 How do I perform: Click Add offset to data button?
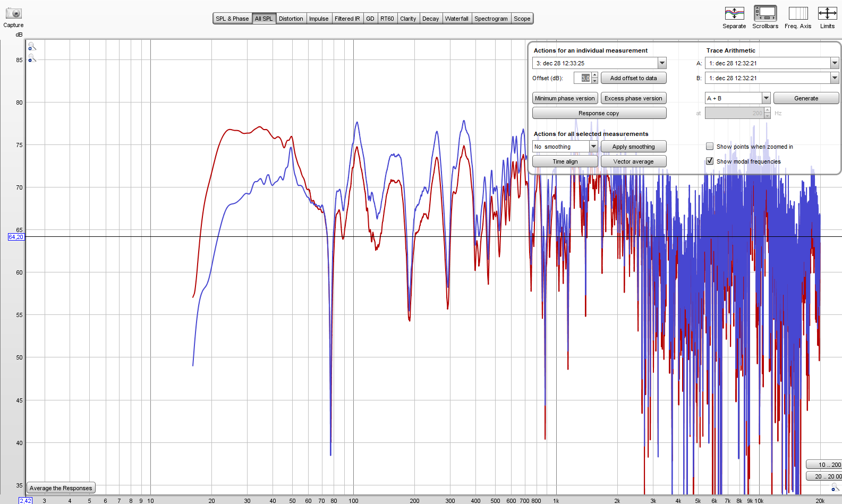(x=633, y=78)
